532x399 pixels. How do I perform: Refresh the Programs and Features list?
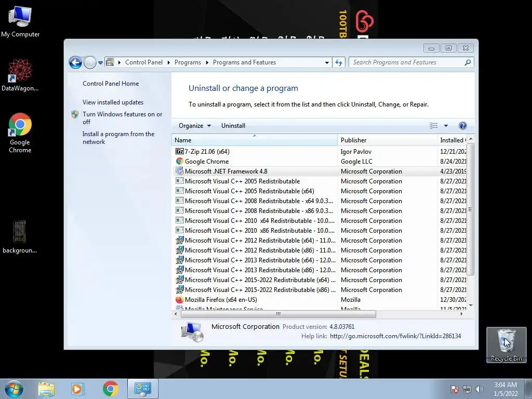click(x=339, y=62)
